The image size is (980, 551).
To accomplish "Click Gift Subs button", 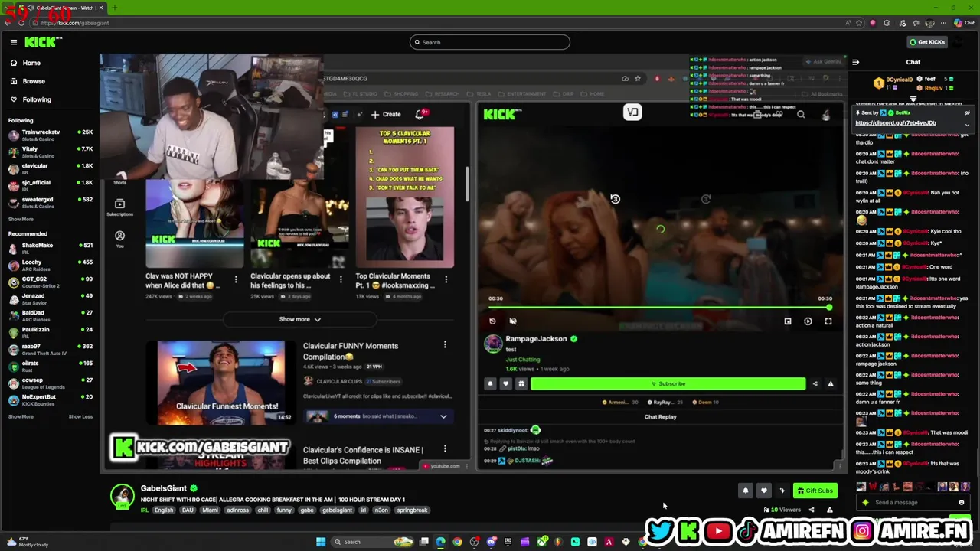I will pos(815,491).
